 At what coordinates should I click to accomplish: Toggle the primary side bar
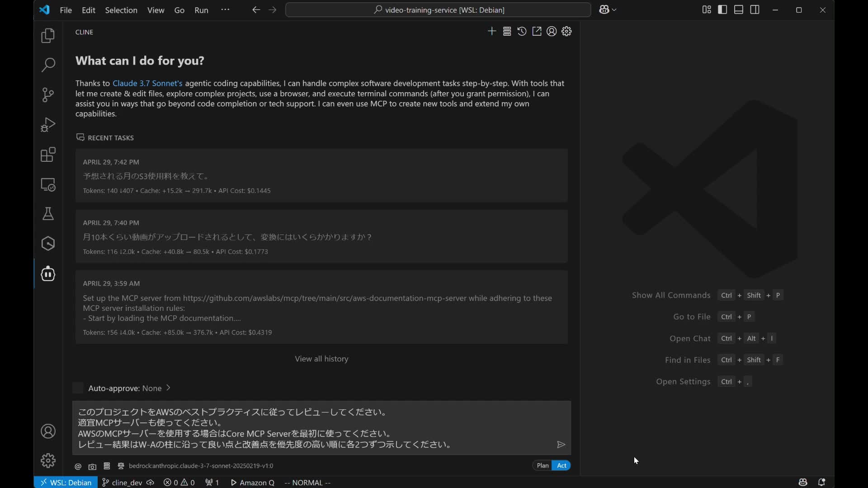722,9
